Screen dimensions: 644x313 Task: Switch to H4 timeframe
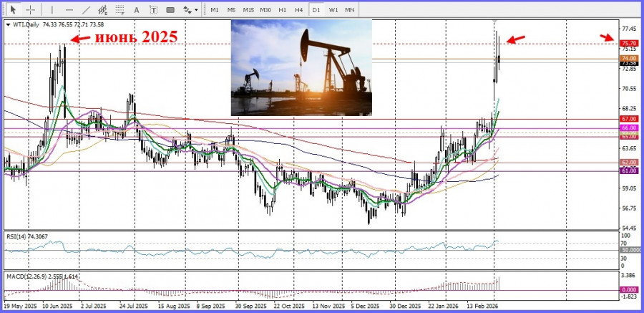(299, 10)
